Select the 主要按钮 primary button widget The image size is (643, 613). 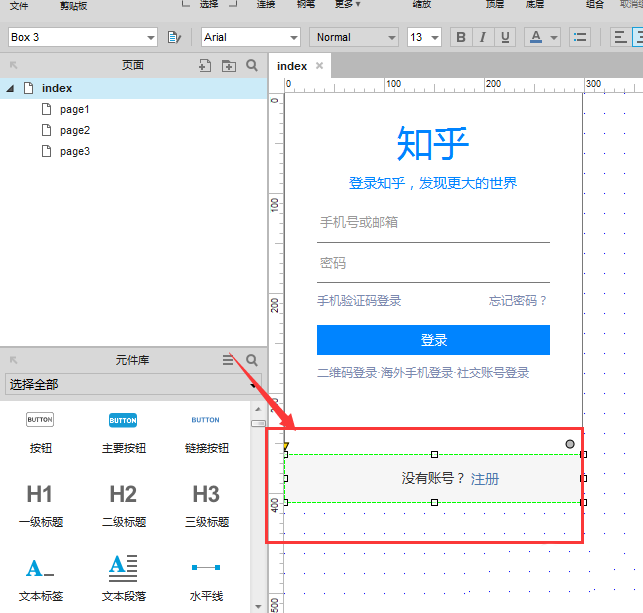coord(123,433)
